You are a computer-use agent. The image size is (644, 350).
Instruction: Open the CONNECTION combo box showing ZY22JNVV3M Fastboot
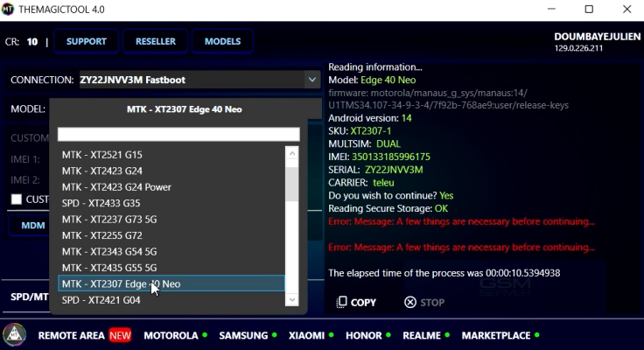pyautogui.click(x=199, y=80)
